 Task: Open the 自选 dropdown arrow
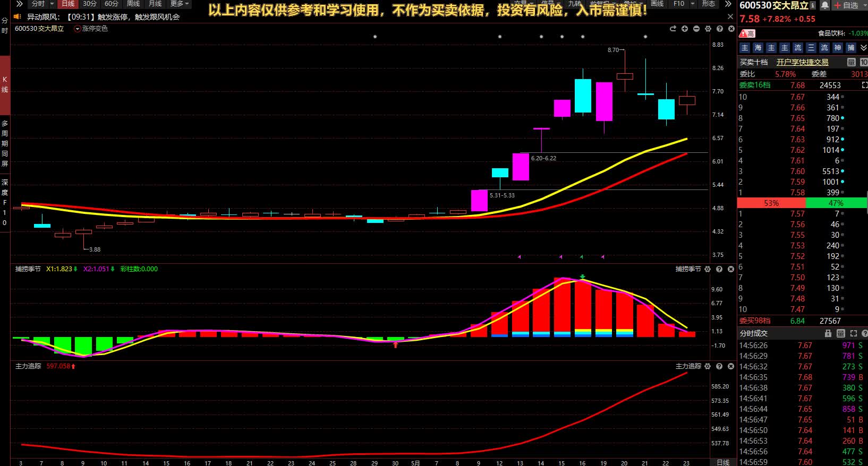(864, 5)
